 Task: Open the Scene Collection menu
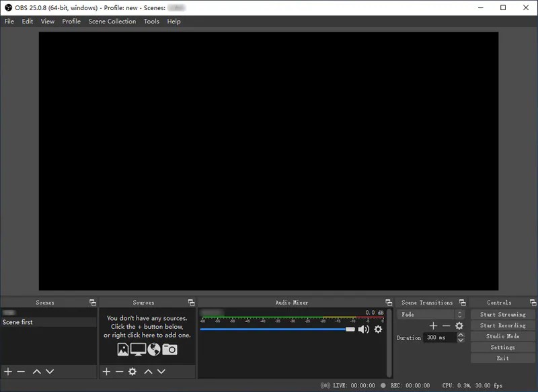pyautogui.click(x=112, y=21)
